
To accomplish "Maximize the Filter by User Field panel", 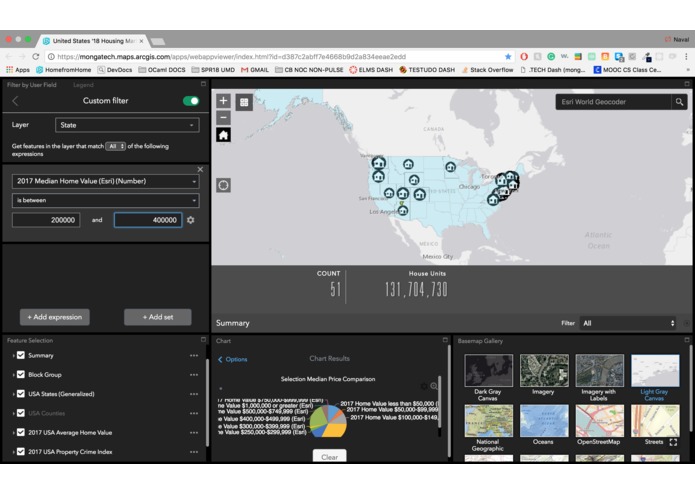I will point(203,84).
